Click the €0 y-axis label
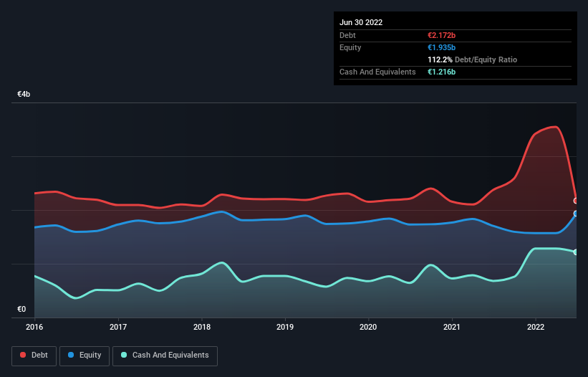 pos(21,309)
